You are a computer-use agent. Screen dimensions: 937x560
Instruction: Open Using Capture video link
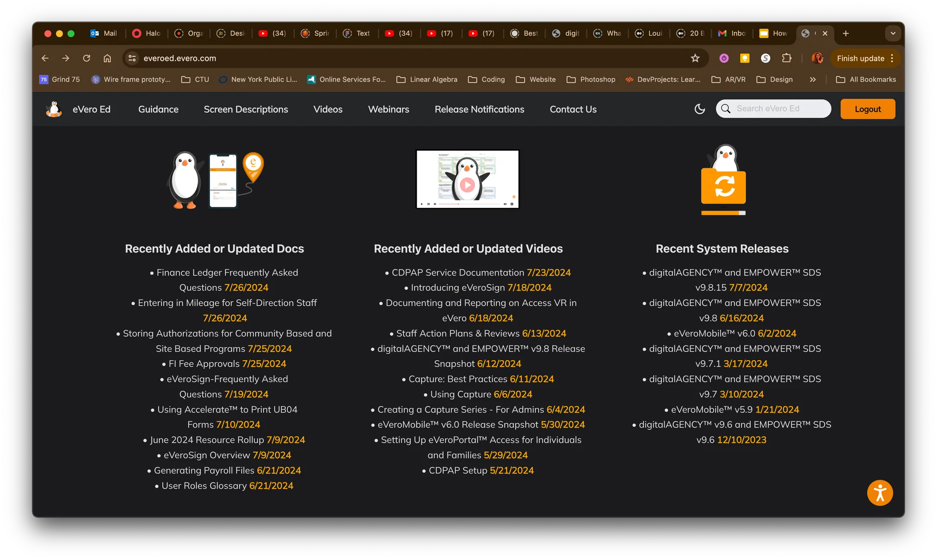(477, 394)
